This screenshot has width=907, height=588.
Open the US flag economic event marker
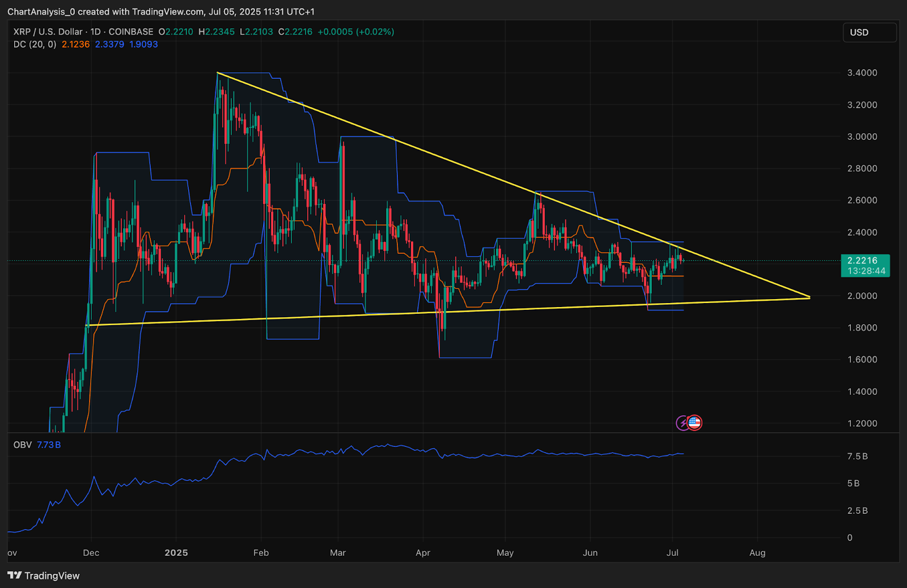tap(694, 423)
